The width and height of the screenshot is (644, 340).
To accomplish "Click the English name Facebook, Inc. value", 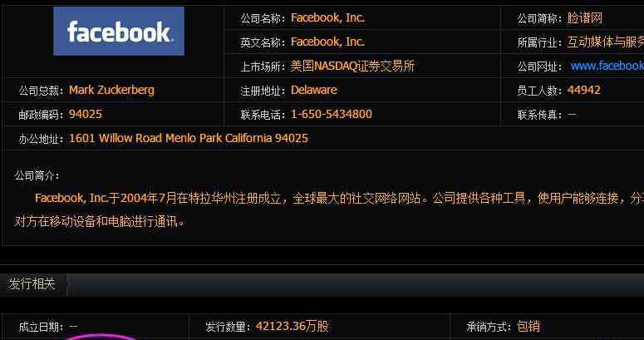I will click(x=327, y=42).
